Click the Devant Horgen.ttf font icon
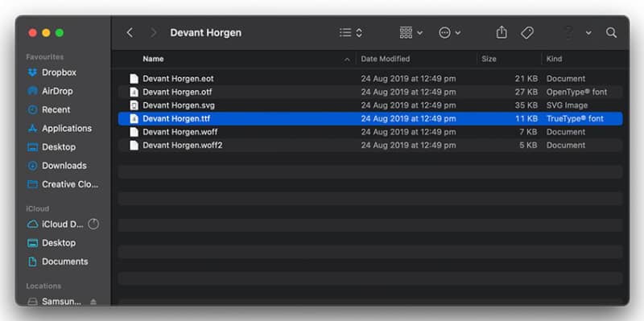The height and width of the screenshot is (321, 644). [134, 118]
